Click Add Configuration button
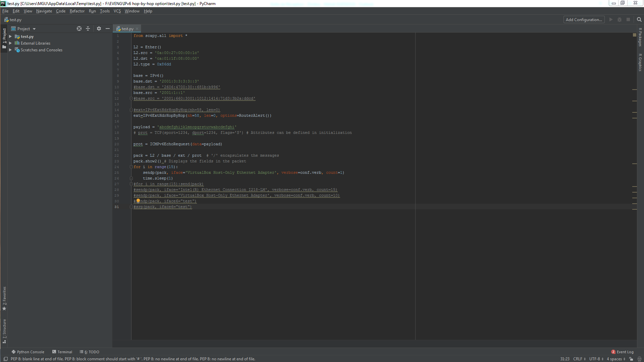This screenshot has height=362, width=644. (x=584, y=20)
